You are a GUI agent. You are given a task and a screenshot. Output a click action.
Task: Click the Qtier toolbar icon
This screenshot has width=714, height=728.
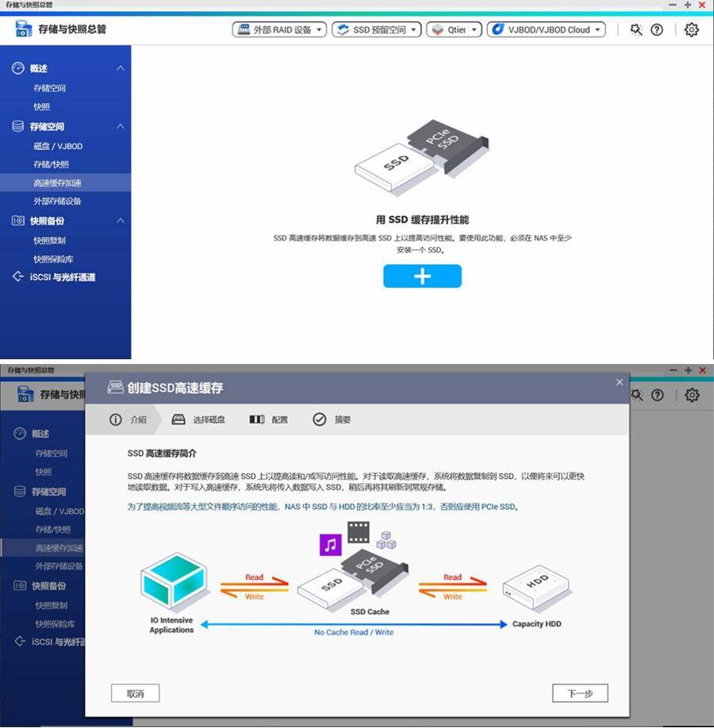(x=453, y=29)
